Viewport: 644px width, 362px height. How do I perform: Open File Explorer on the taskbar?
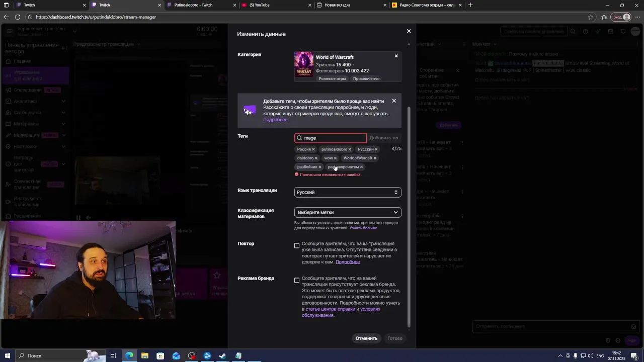click(145, 356)
